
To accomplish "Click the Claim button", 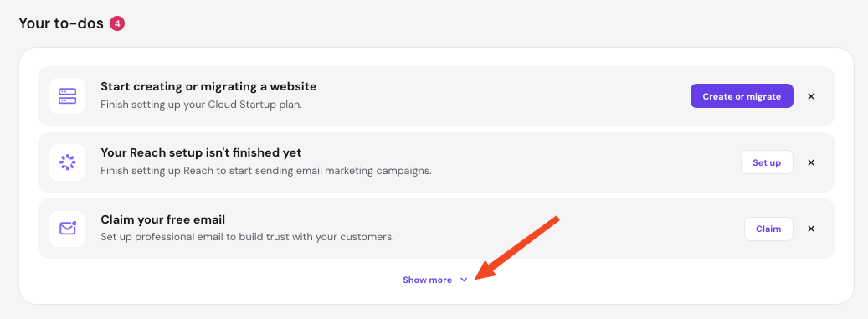I will pos(768,229).
